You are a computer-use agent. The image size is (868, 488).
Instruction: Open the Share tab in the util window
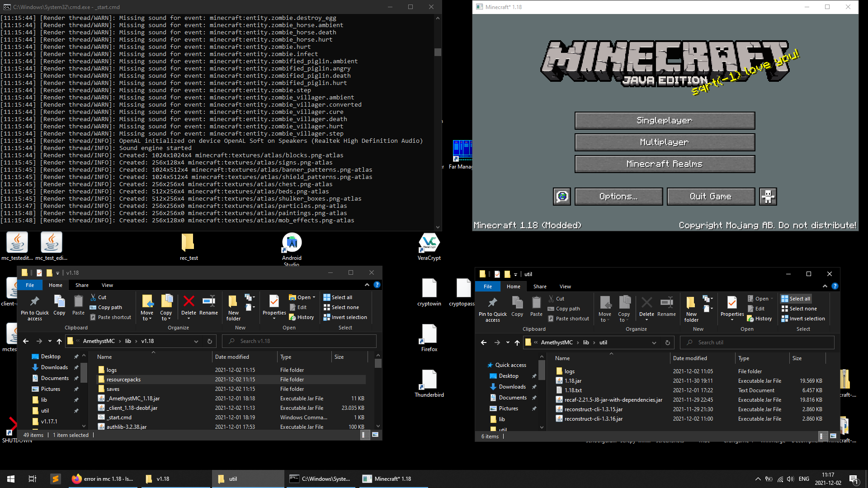pyautogui.click(x=540, y=286)
